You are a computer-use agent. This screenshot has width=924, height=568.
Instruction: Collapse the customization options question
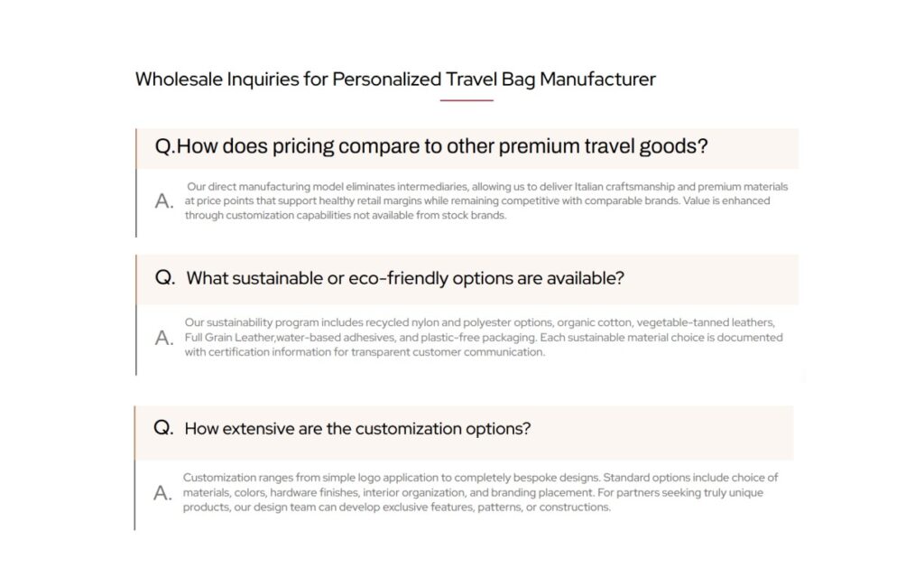click(x=357, y=429)
